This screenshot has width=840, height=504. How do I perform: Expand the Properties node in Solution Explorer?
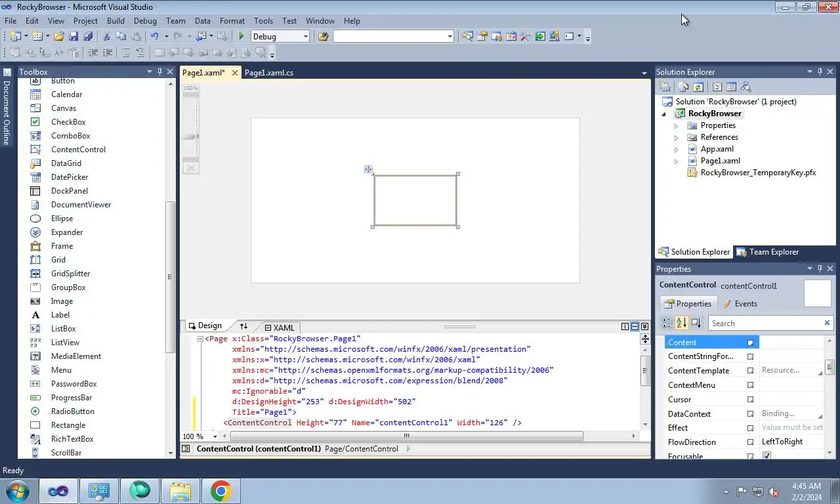pos(676,125)
